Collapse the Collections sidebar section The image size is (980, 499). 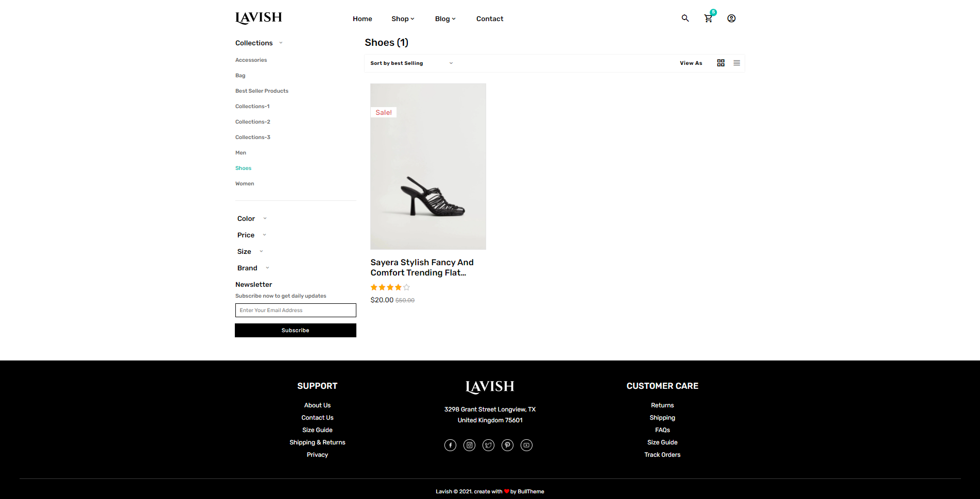259,43
